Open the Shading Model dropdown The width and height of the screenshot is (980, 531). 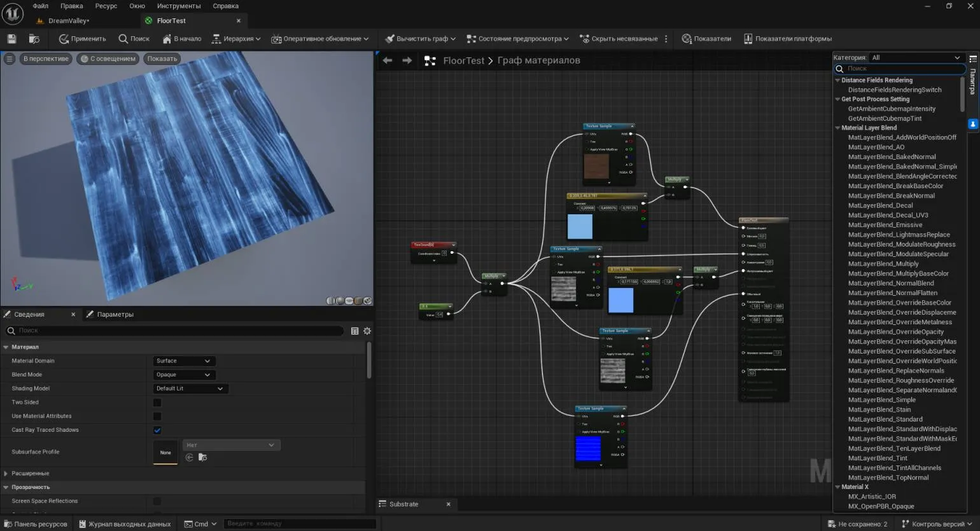click(x=190, y=389)
